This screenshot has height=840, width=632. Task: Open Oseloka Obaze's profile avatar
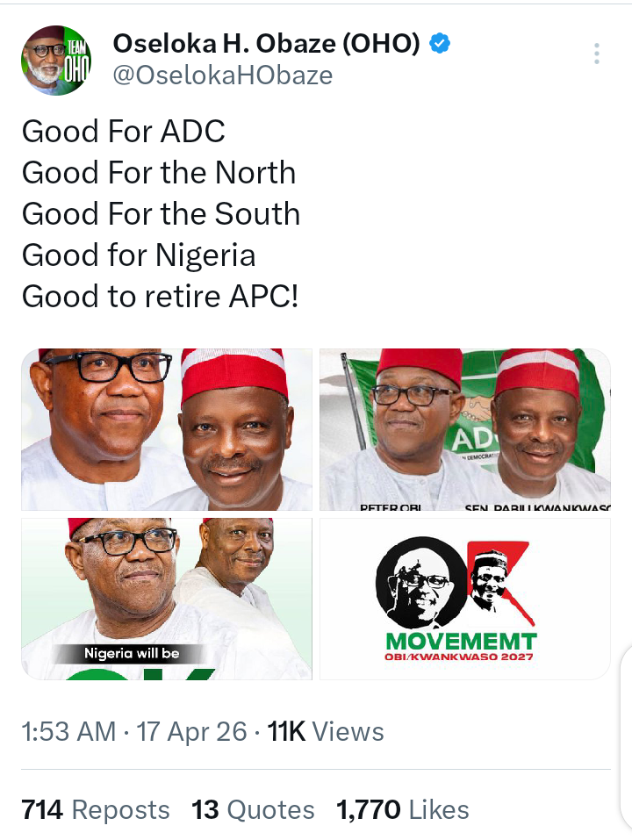tap(56, 61)
